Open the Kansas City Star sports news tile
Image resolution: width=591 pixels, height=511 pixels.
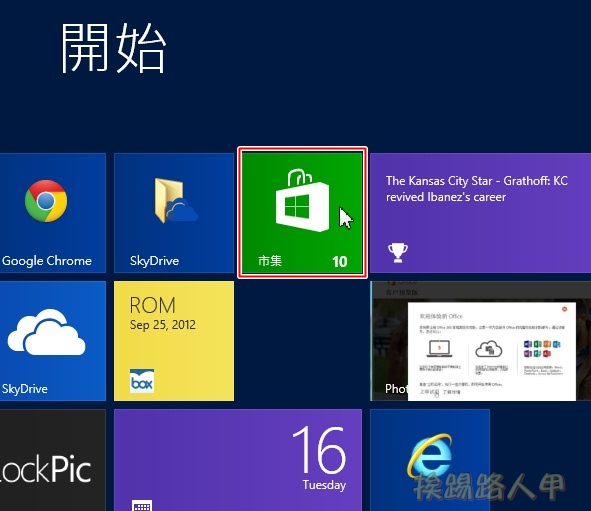pyautogui.click(x=481, y=213)
